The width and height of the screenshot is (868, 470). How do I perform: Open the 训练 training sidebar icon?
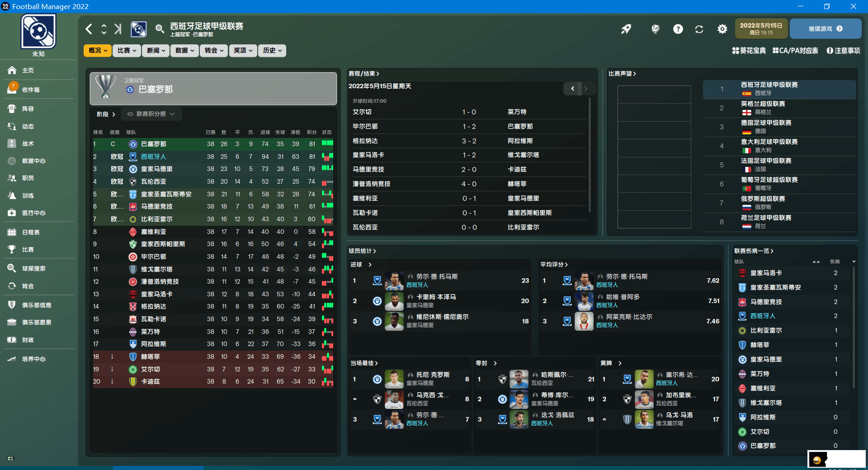click(x=12, y=195)
